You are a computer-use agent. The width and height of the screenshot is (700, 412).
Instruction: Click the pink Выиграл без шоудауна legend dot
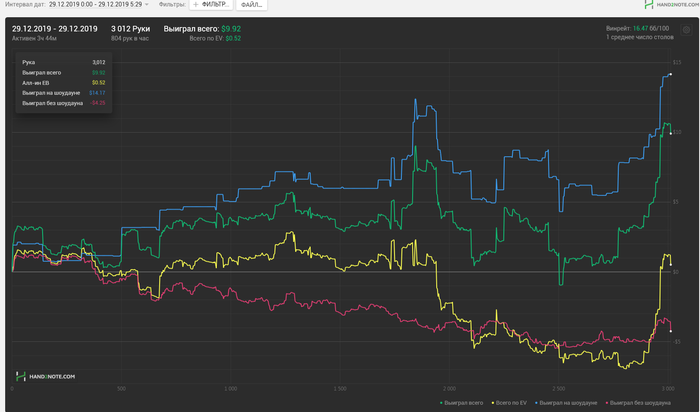pyautogui.click(x=607, y=403)
